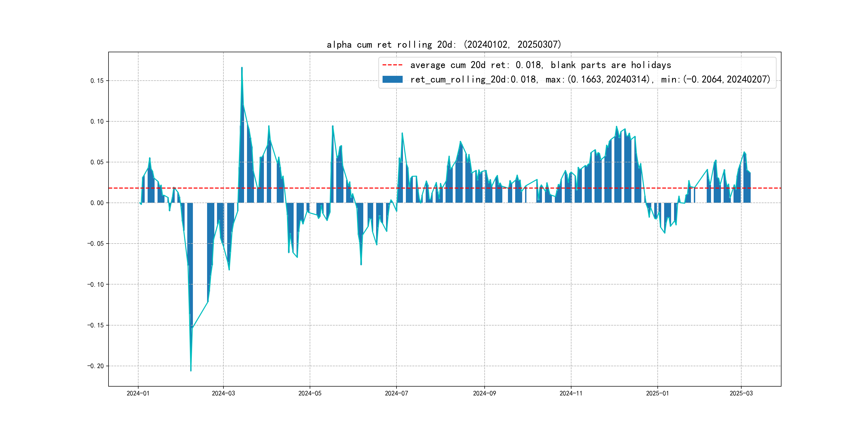Click the highest peak of the cyan line
868x434 pixels.
pyautogui.click(x=242, y=68)
